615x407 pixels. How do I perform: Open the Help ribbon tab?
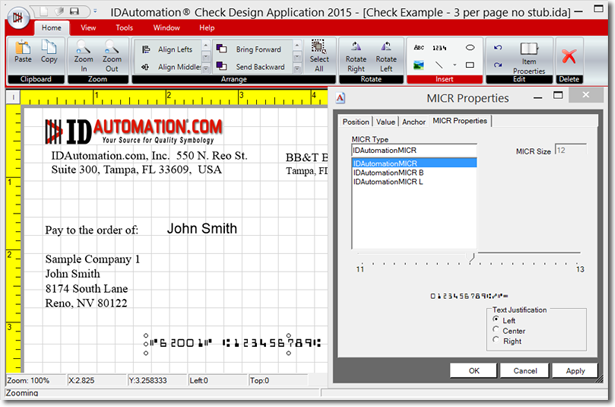click(x=207, y=28)
